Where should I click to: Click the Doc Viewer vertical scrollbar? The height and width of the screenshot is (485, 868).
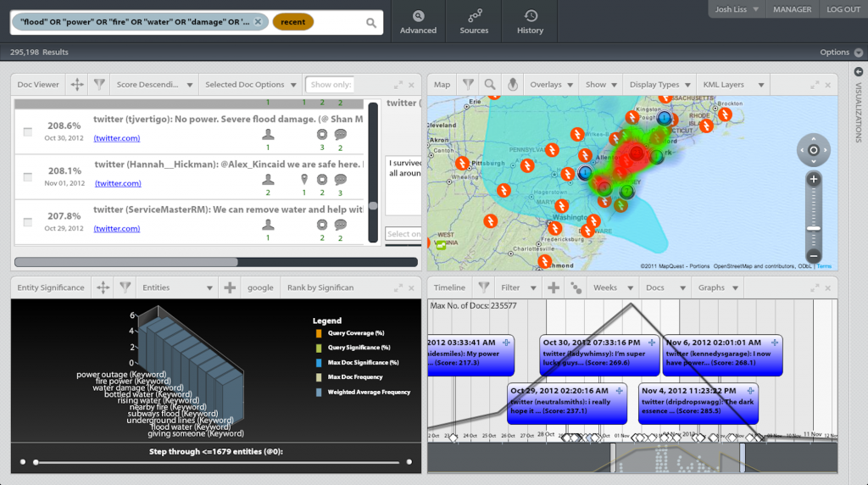coord(373,171)
